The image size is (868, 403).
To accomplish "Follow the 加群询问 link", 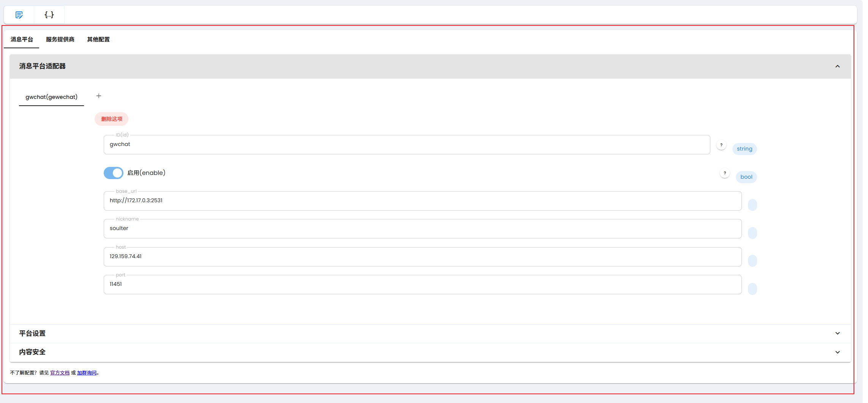I will coord(87,373).
